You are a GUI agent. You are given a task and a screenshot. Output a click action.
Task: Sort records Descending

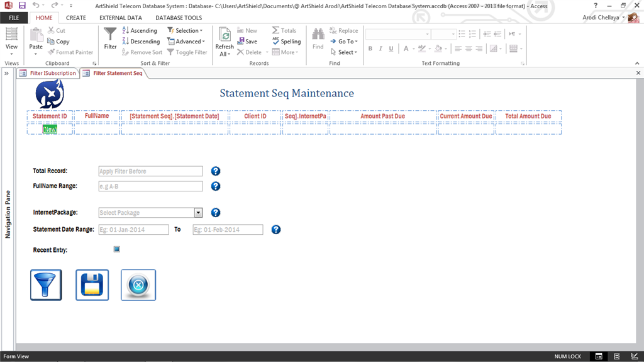(x=141, y=41)
